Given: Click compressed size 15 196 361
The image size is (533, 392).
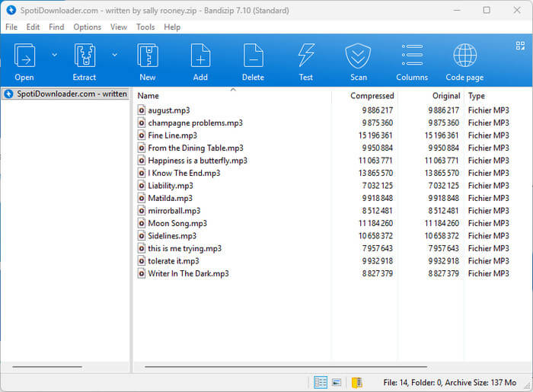Looking at the screenshot, I should [x=375, y=135].
